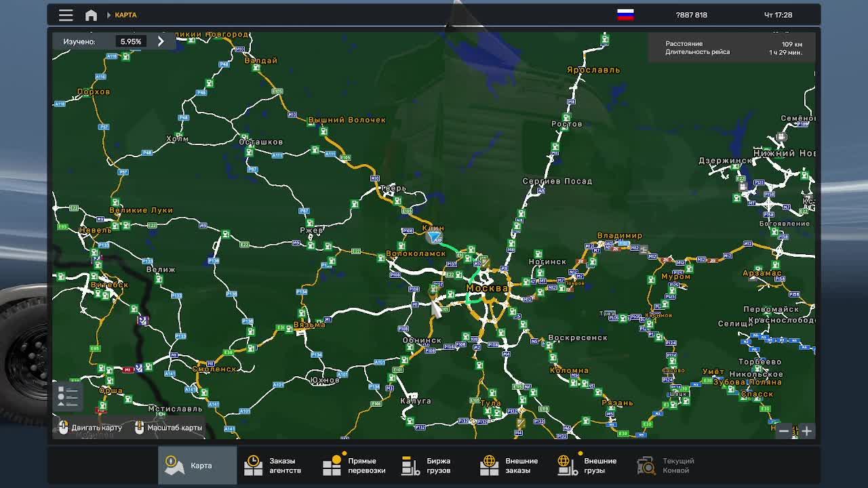The image size is (868, 488).
Task: Click the Двигать карту mouse hint
Action: 90,428
